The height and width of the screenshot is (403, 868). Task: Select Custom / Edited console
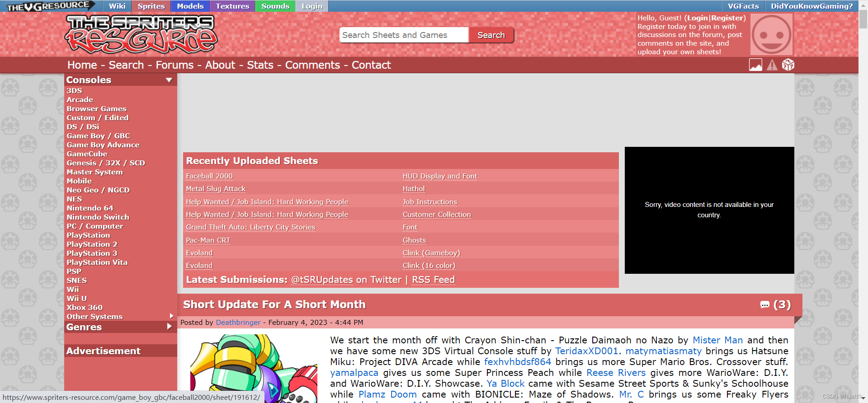pos(98,117)
